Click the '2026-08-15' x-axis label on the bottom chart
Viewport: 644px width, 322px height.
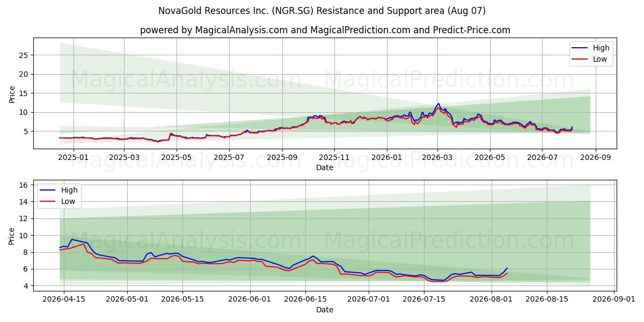coord(547,299)
